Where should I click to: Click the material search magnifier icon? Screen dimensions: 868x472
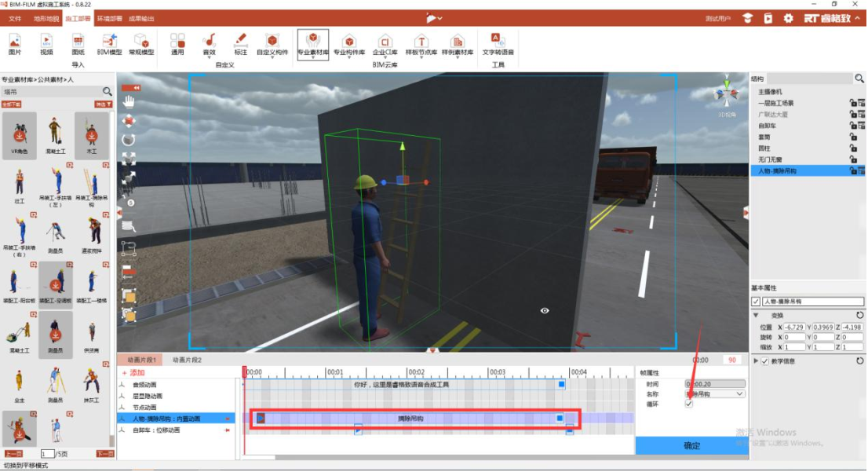tap(107, 91)
